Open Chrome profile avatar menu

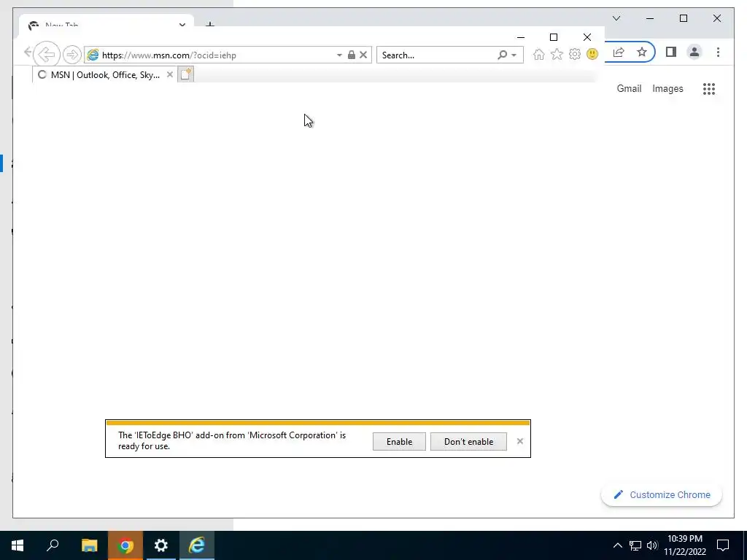(x=694, y=52)
